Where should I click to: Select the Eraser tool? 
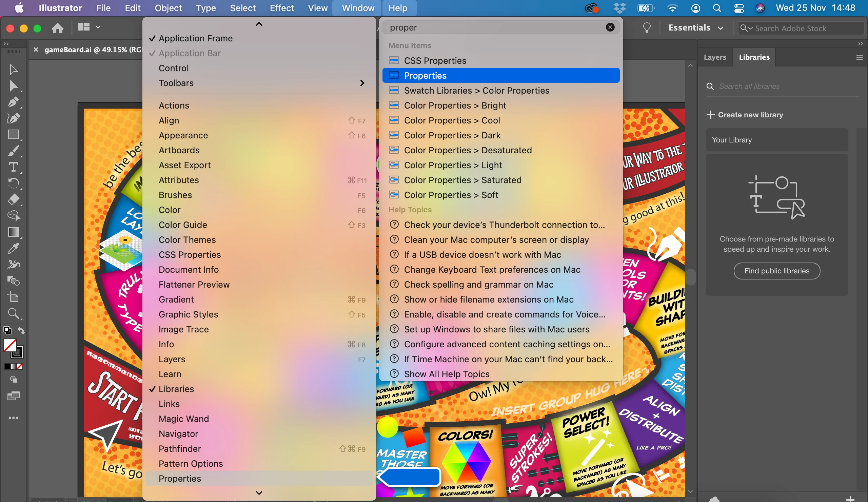pyautogui.click(x=13, y=200)
